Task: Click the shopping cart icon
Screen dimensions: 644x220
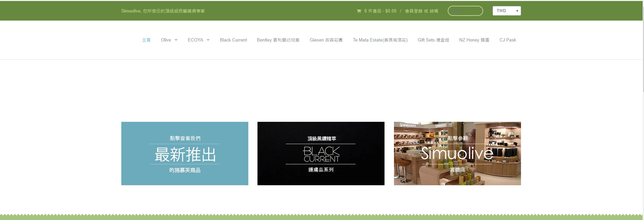Action: point(359,11)
